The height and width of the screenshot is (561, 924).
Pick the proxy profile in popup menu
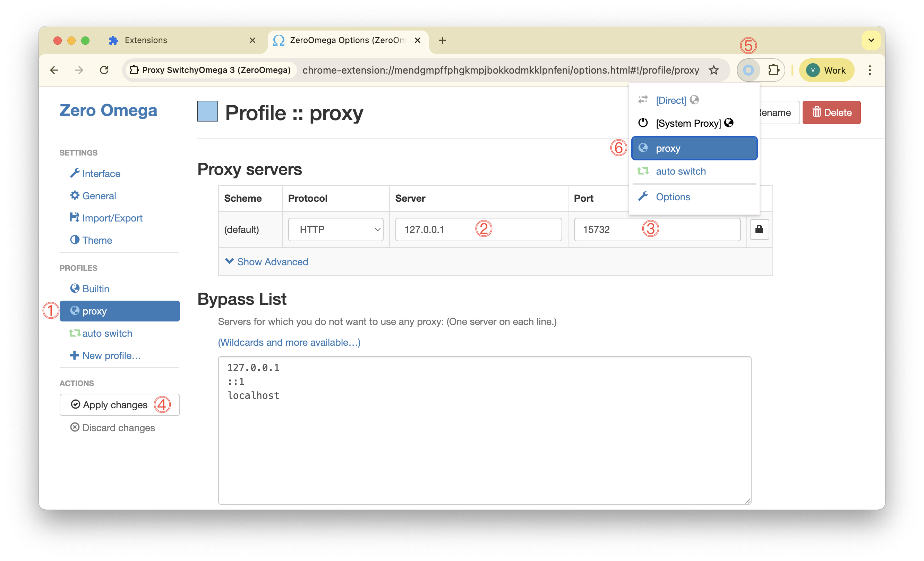tap(694, 148)
